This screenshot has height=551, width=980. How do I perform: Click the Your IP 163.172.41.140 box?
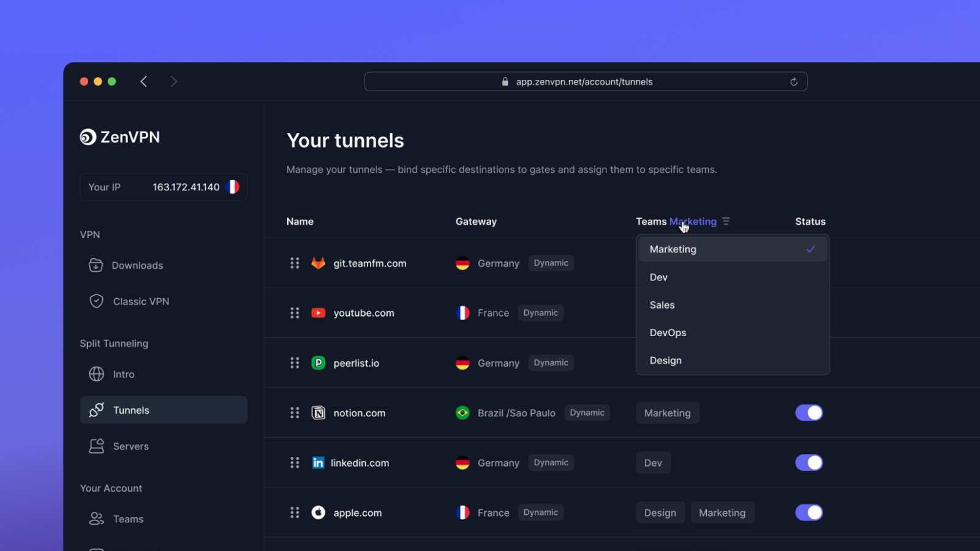[x=164, y=187]
